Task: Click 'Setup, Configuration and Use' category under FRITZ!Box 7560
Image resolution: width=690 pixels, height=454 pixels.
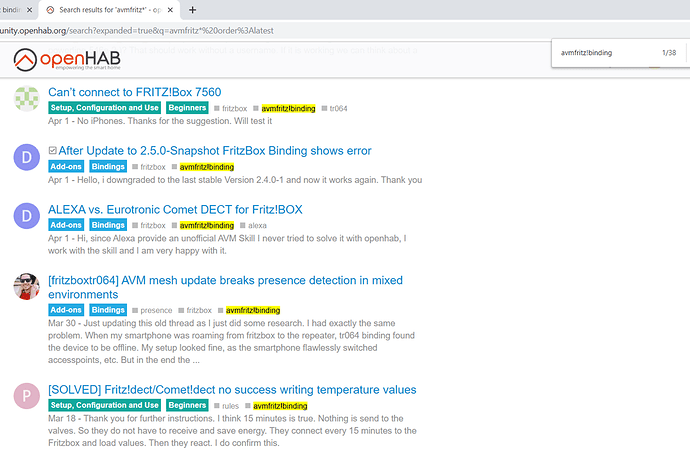Action: point(104,108)
